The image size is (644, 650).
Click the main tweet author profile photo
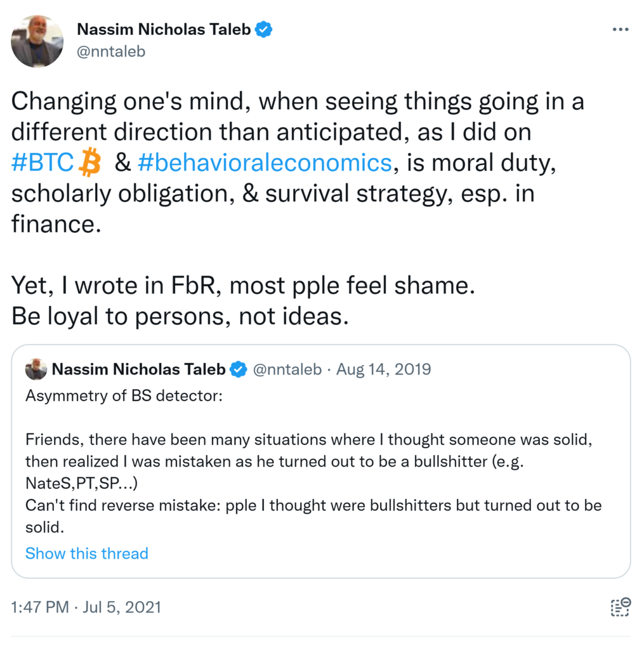pyautogui.click(x=37, y=41)
